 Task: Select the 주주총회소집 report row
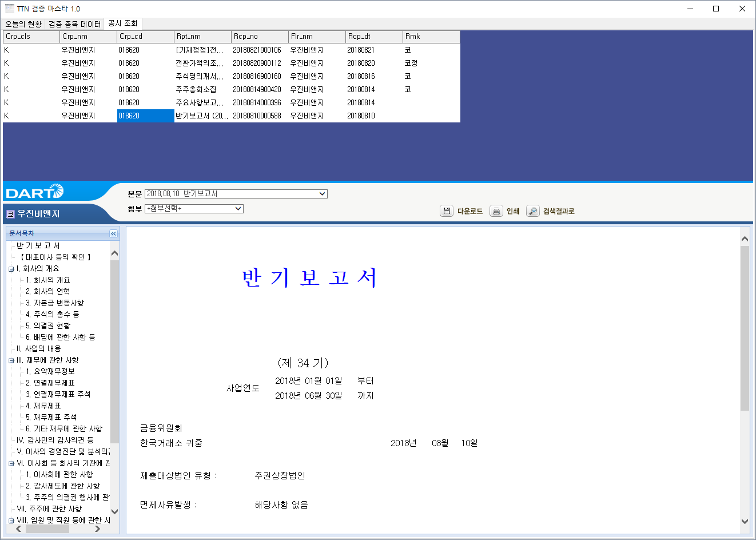pyautogui.click(x=231, y=90)
